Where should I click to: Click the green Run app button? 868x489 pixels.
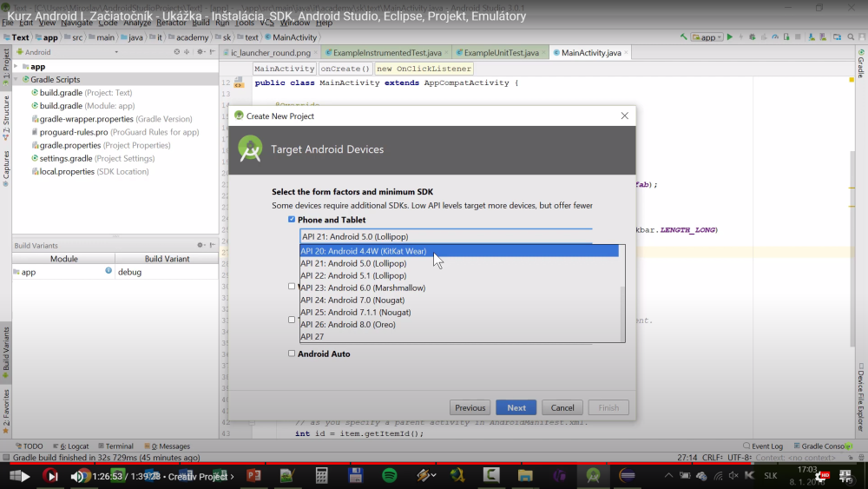coord(730,37)
